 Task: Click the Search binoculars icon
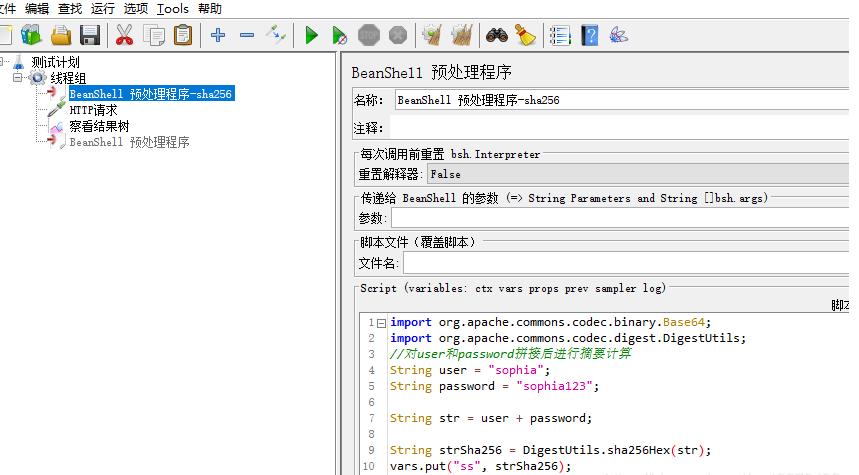[496, 36]
